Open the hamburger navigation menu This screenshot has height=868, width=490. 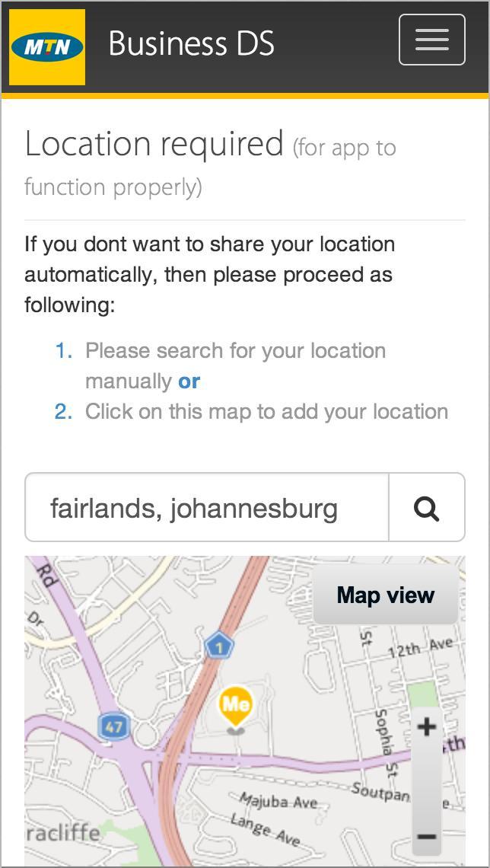click(x=431, y=40)
